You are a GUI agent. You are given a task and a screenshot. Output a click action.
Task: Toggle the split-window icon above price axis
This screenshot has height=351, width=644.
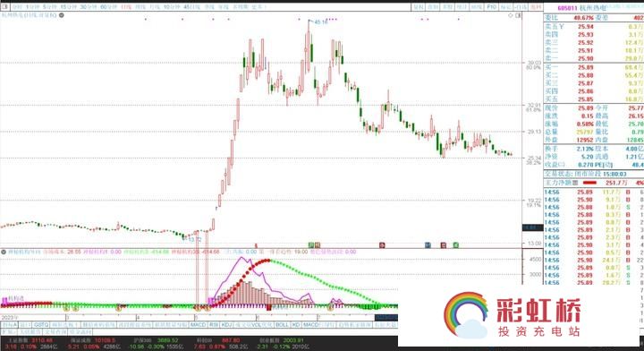click(x=518, y=15)
